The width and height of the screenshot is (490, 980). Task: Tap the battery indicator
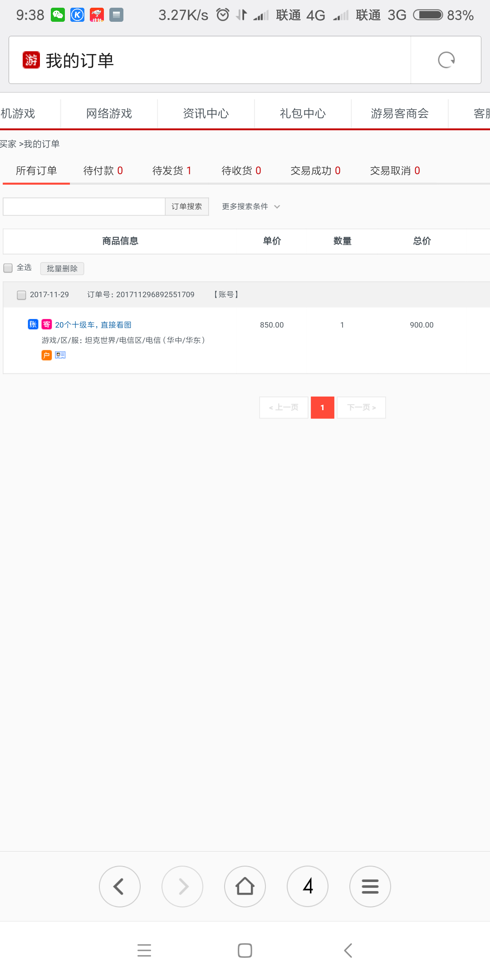click(x=428, y=15)
